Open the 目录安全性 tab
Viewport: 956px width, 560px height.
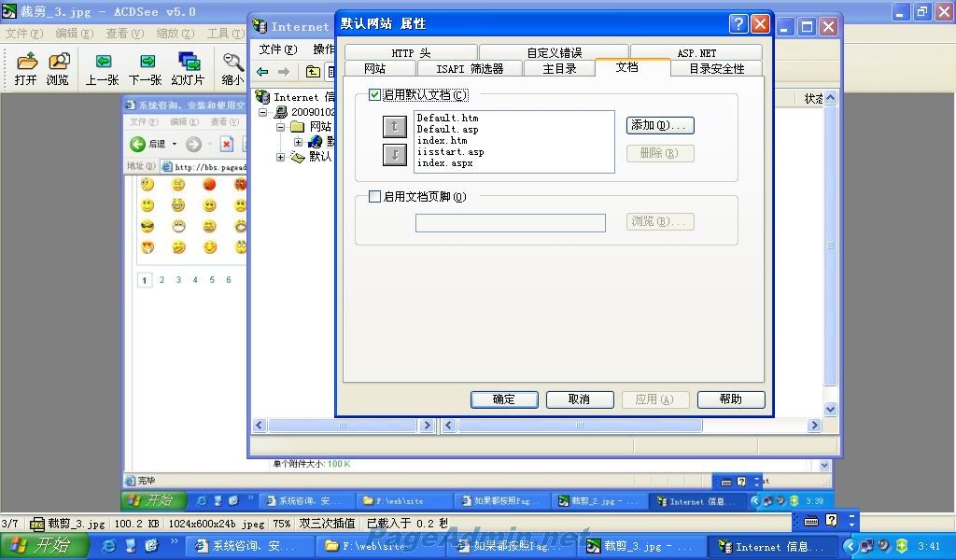[716, 68]
